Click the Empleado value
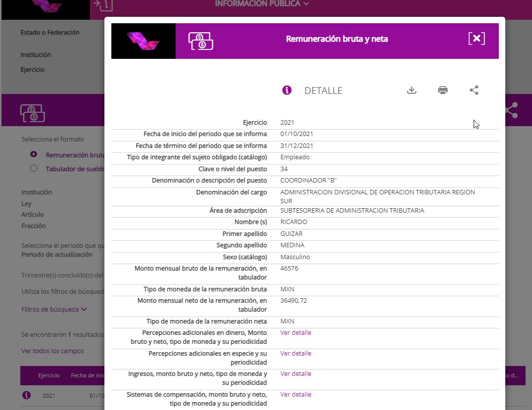 [295, 157]
